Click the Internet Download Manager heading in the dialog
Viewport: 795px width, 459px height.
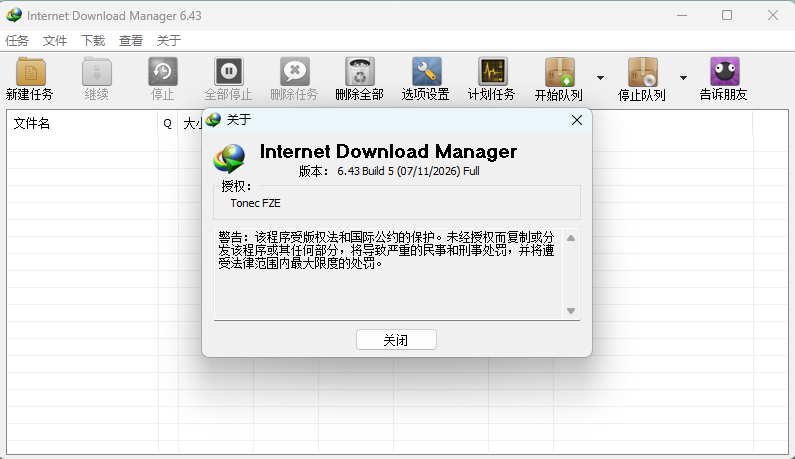388,152
